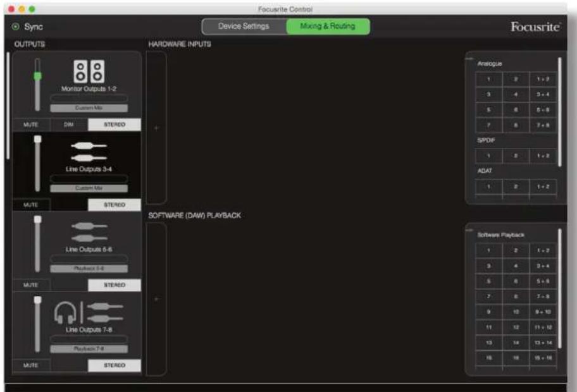
Task: Open Custom Mix source dropdown for Monitor Outputs 1-2
Action: tap(89, 108)
